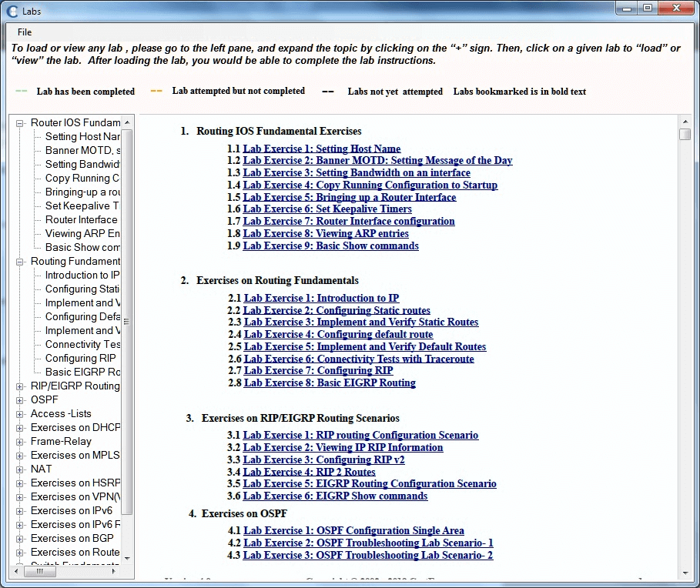Expand the Exercises on DHCP topic
This screenshot has height=588, width=700.
[x=22, y=427]
